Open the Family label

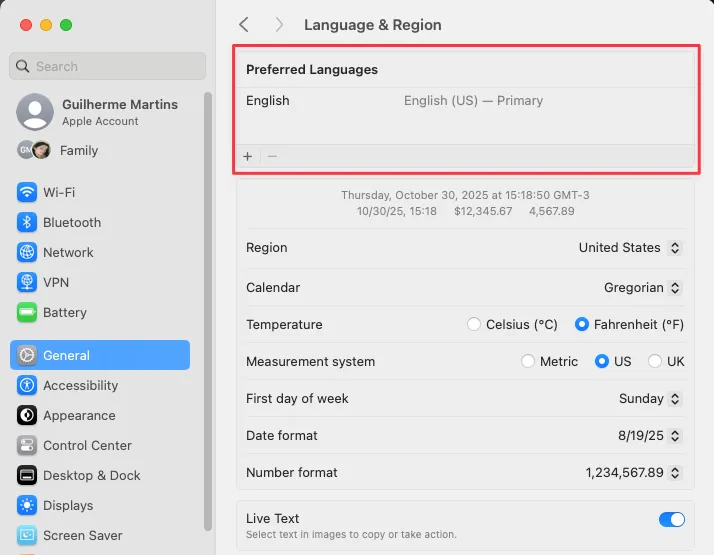[79, 150]
